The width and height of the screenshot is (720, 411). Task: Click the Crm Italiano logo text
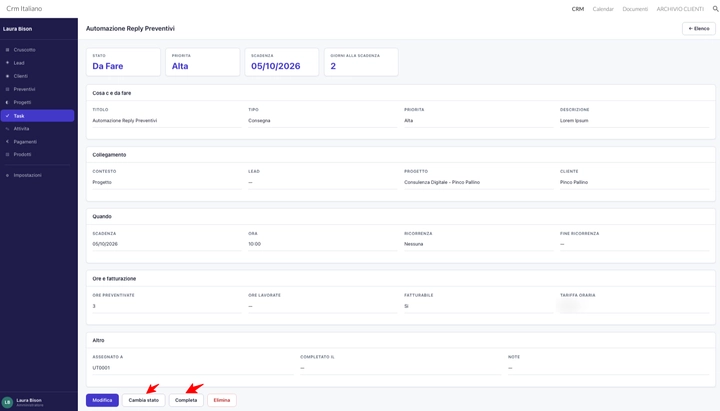tap(24, 8)
